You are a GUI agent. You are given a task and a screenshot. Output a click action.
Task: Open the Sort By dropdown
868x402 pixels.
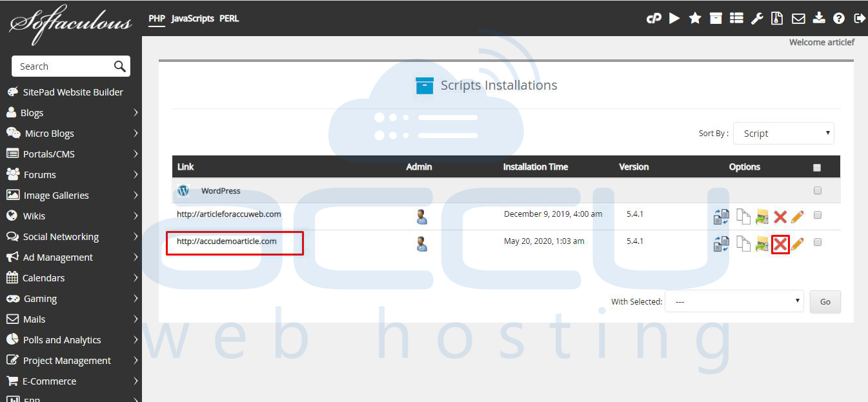coord(783,134)
